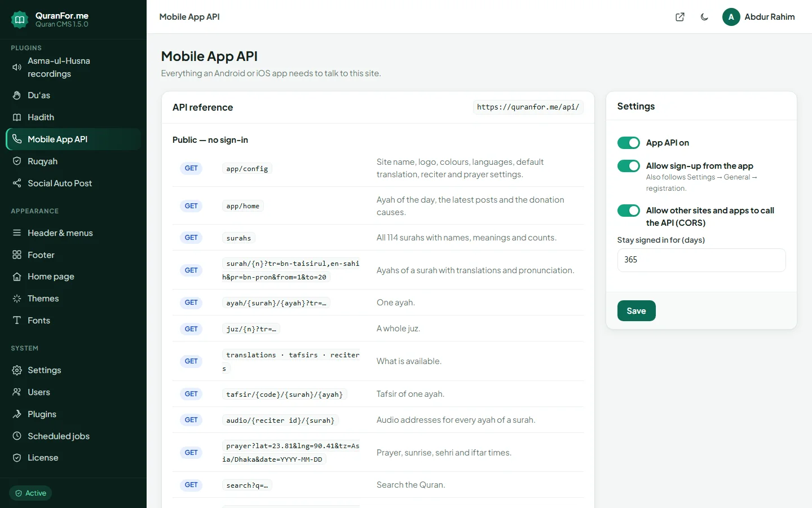Click the GET badge for search?q=

191,485
